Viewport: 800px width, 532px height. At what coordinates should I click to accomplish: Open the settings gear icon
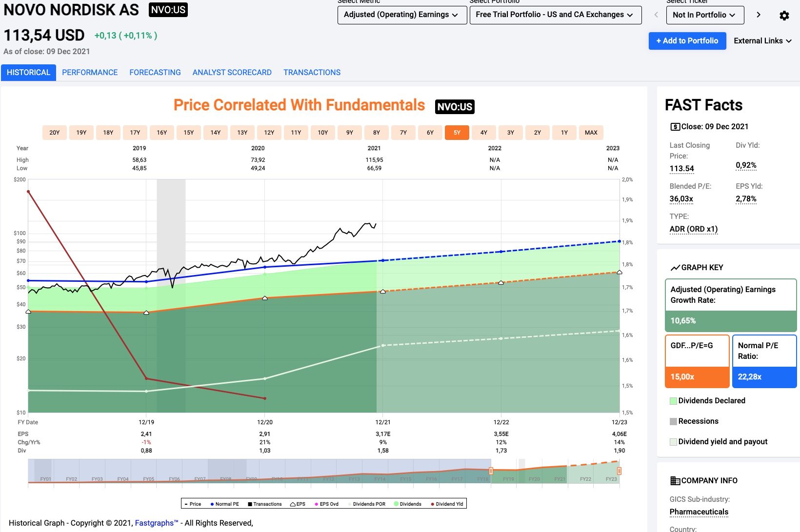tap(784, 16)
